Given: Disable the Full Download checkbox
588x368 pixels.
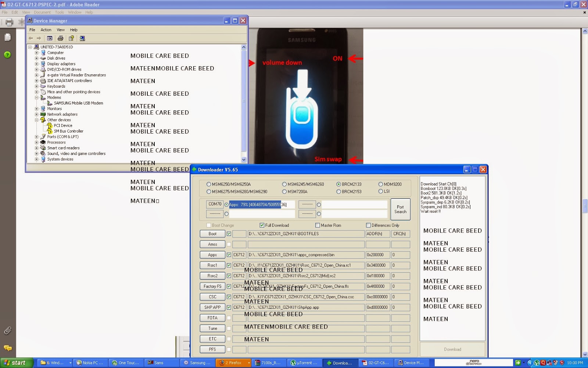Looking at the screenshot, I should pyautogui.click(x=262, y=225).
